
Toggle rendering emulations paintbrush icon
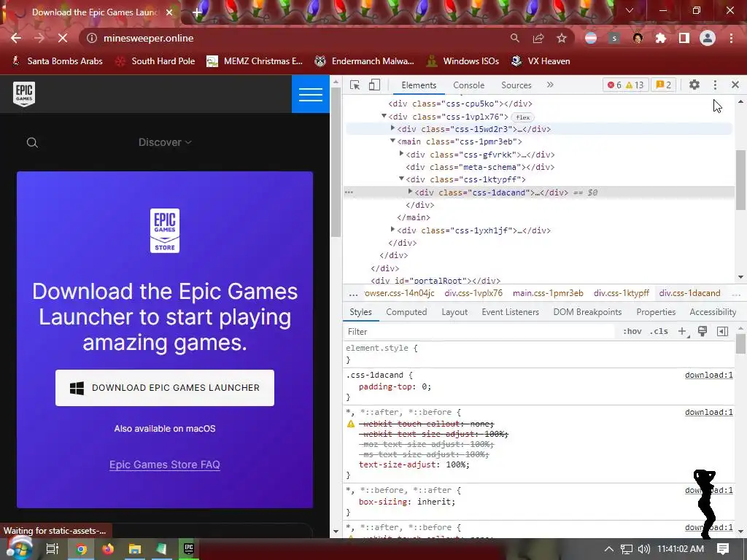pos(703,332)
